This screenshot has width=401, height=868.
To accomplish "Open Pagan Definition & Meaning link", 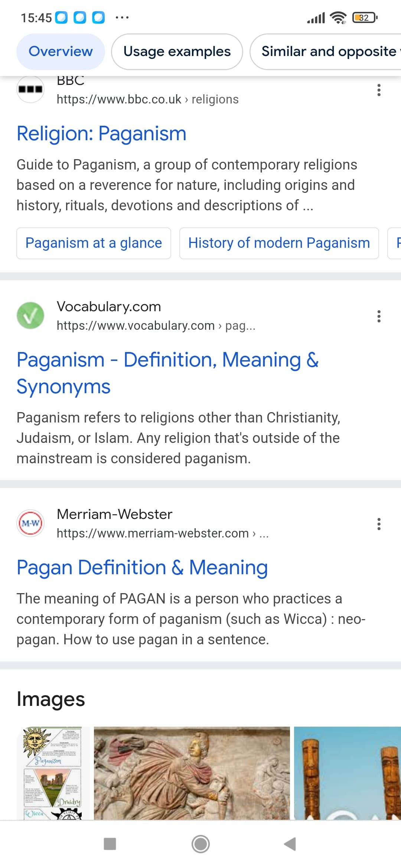I will 142,568.
